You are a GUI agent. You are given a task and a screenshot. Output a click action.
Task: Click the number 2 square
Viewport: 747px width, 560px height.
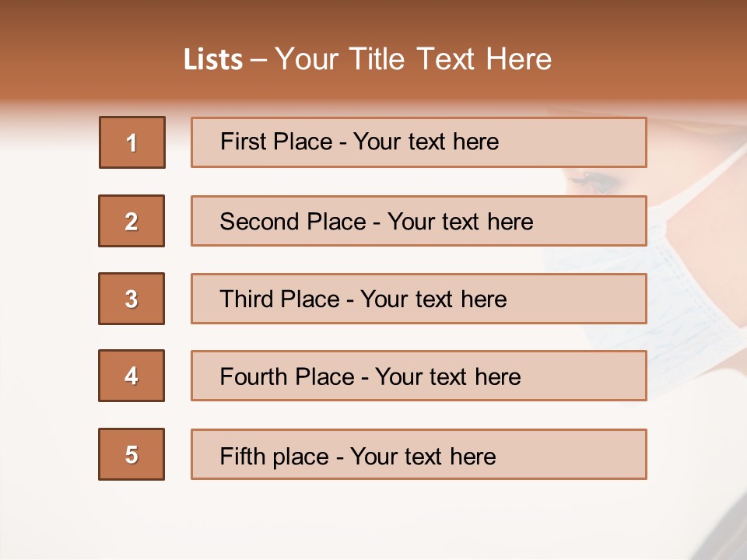click(132, 221)
